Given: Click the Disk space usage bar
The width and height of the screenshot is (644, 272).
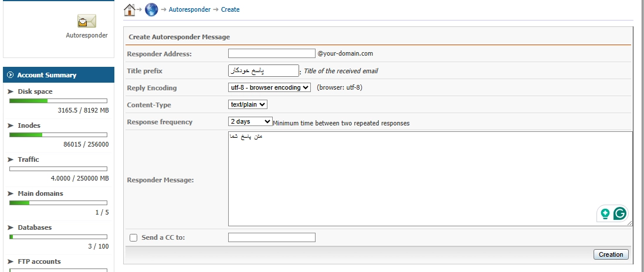Looking at the screenshot, I should [58, 101].
